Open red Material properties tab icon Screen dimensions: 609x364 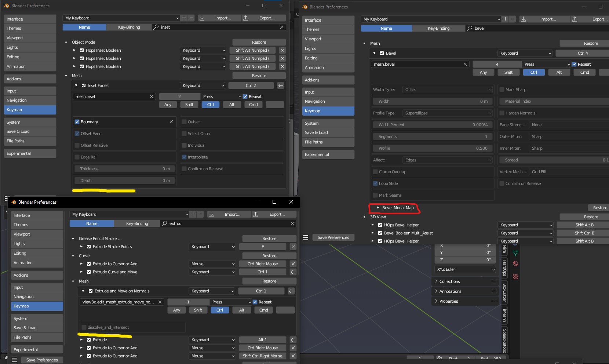515,263
